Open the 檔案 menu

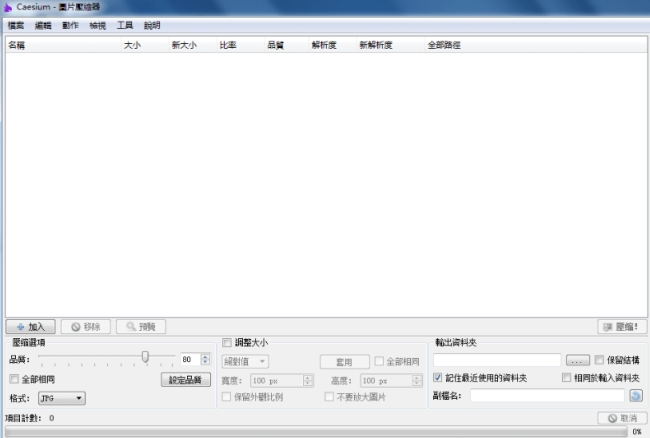[x=16, y=26]
